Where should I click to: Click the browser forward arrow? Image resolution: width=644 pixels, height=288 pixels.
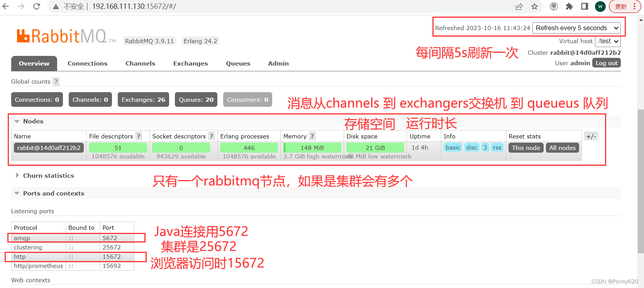[21, 6]
